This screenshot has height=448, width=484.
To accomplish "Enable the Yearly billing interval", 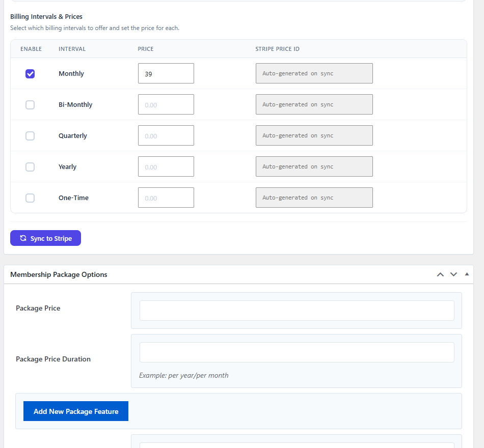I will [x=30, y=167].
